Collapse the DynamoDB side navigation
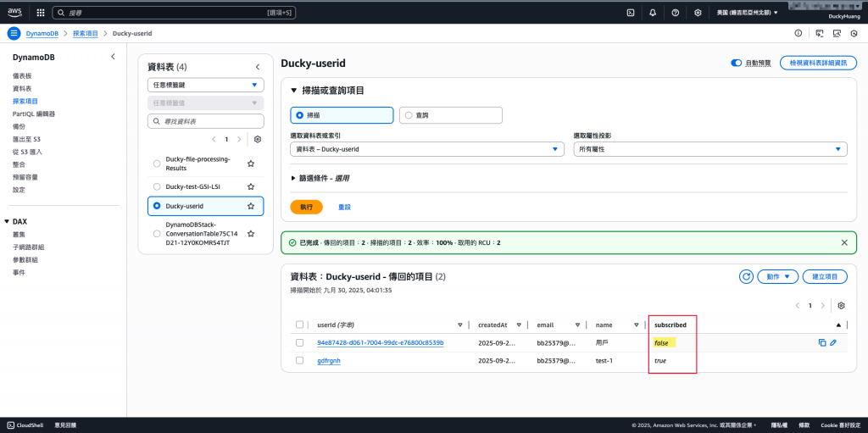 point(113,57)
